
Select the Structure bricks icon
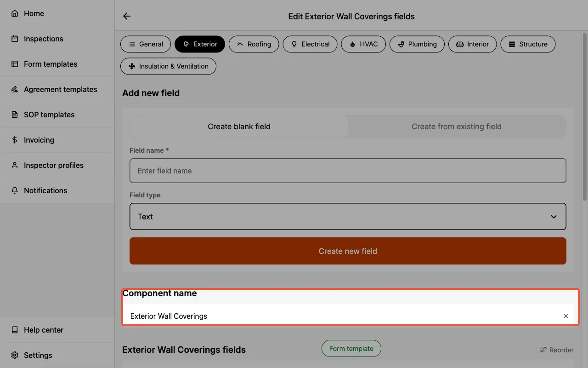[x=512, y=44]
